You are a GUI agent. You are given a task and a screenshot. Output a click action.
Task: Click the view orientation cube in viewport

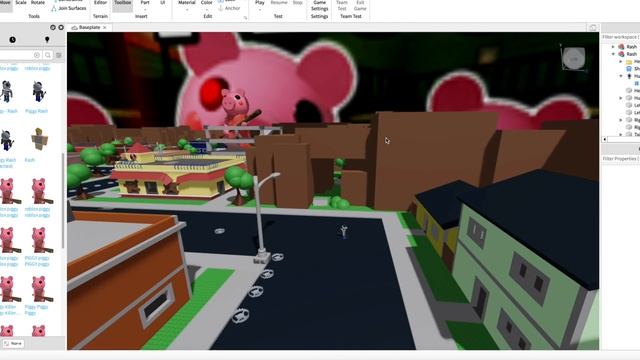(x=574, y=58)
